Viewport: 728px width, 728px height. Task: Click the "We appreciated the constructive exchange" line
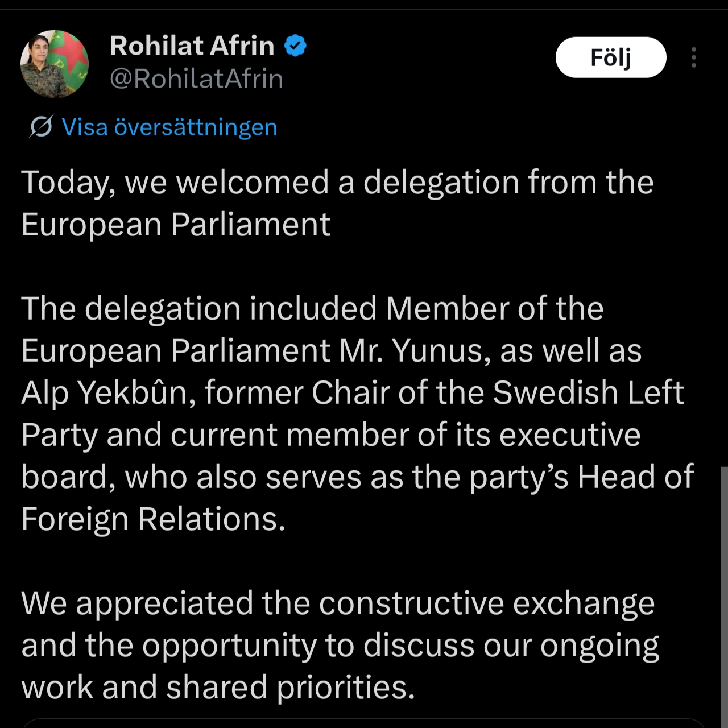[337, 603]
